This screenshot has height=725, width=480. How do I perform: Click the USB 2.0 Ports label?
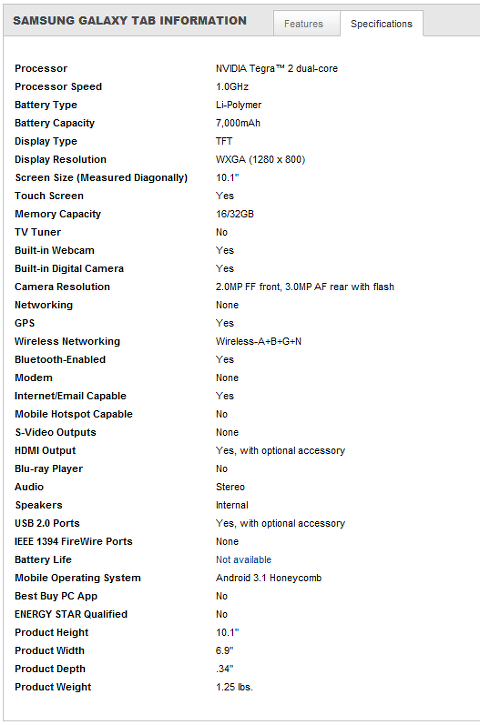coord(47,523)
